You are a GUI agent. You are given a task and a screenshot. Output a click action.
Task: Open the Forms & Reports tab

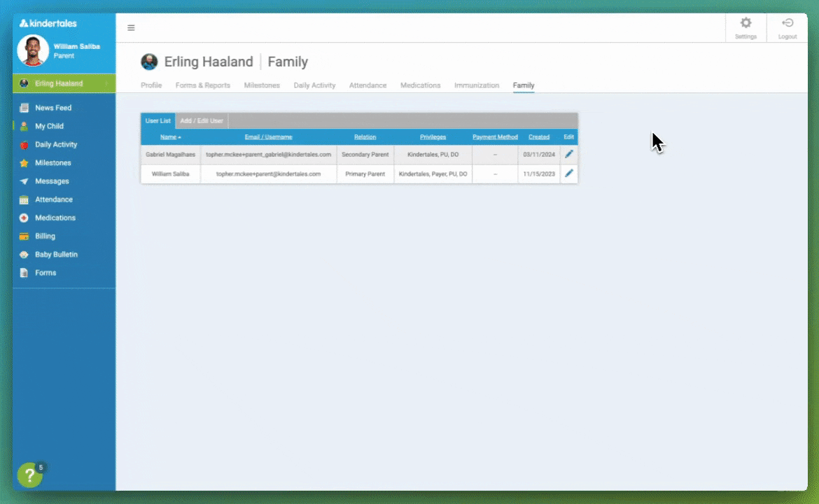(x=202, y=85)
